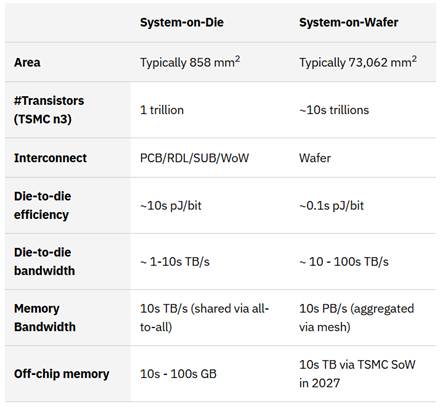Click the '~ 1-10s TB/s' cell
The height and width of the screenshot is (407, 440).
pyautogui.click(x=175, y=262)
